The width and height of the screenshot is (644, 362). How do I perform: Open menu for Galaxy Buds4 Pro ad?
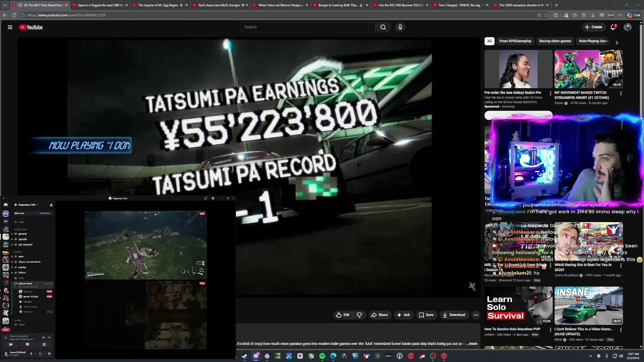coord(550,94)
